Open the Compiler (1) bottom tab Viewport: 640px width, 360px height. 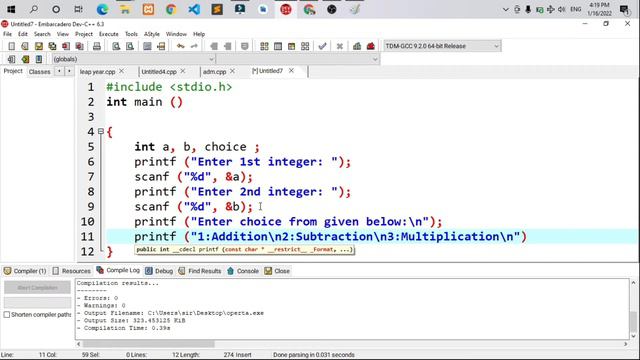click(x=25, y=271)
